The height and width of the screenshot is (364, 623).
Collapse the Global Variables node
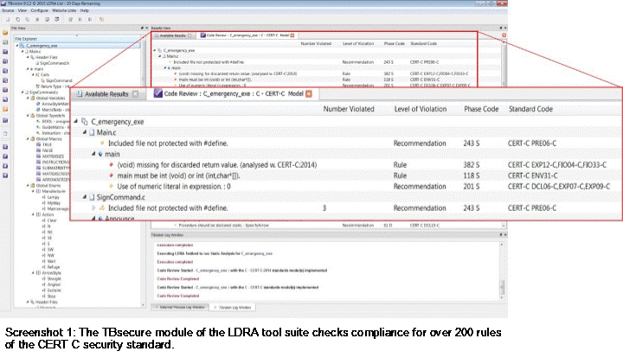(28, 98)
